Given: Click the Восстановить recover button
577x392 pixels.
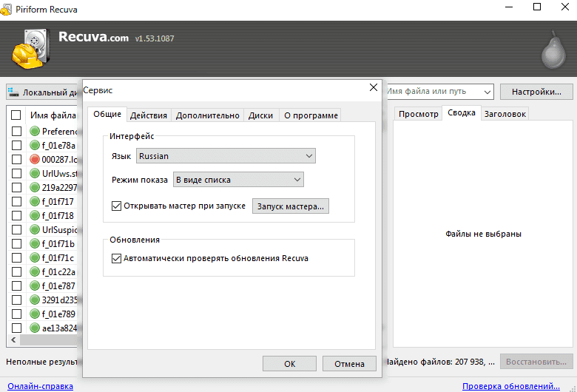Looking at the screenshot, I should (536, 362).
